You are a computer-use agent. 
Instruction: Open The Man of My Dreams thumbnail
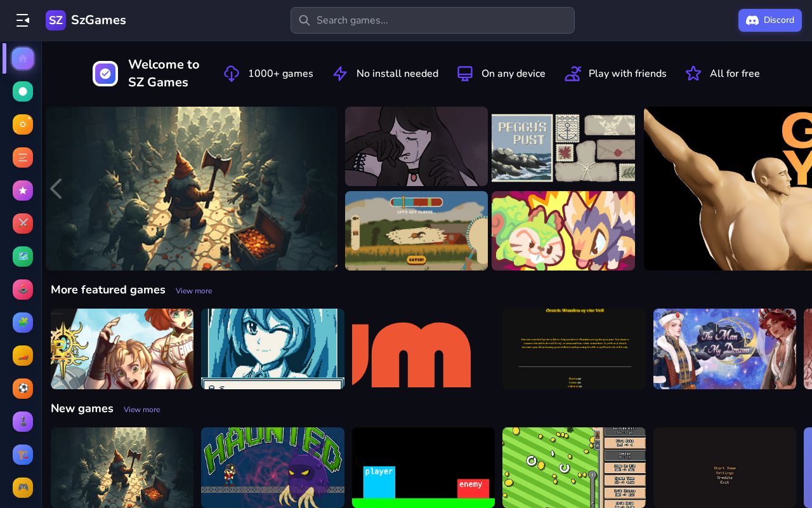click(724, 349)
